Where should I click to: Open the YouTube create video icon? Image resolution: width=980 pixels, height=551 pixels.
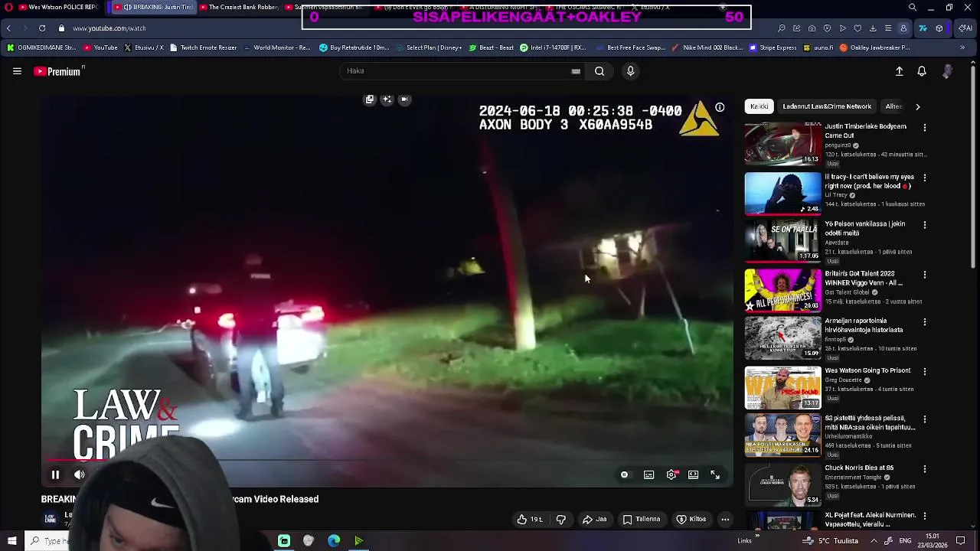(900, 71)
